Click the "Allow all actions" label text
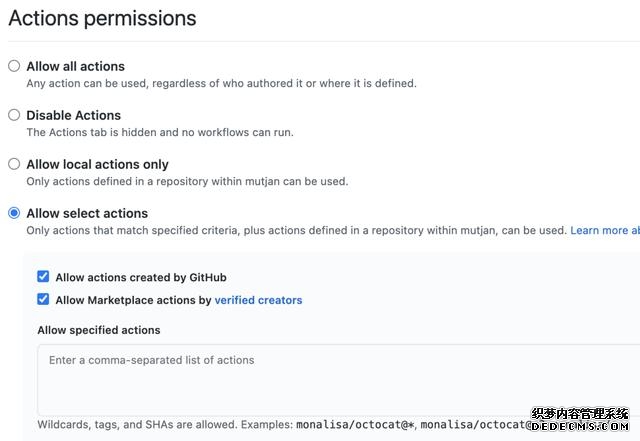This screenshot has height=441, width=640. point(76,66)
